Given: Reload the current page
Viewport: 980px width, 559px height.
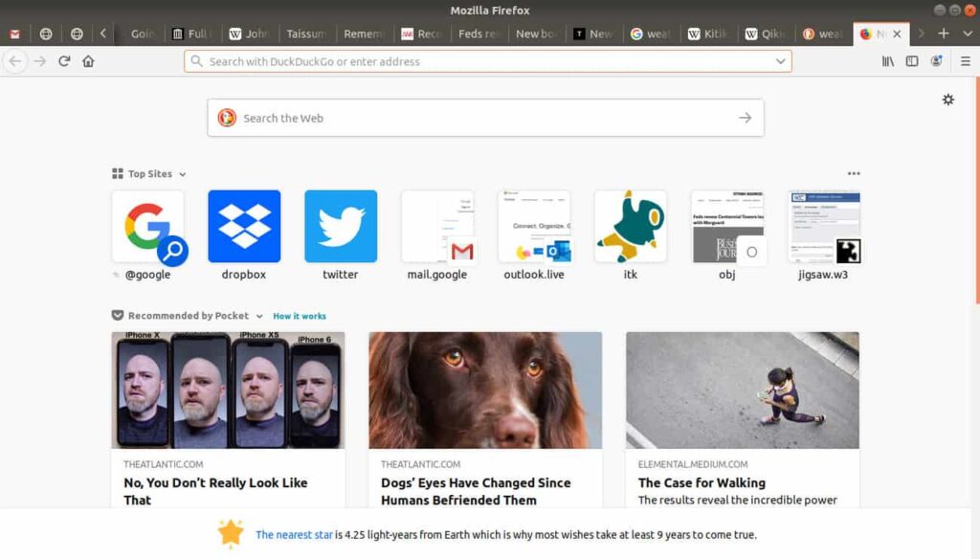Looking at the screenshot, I should pyautogui.click(x=64, y=61).
